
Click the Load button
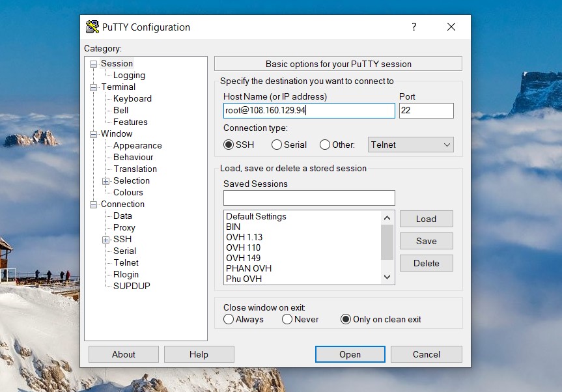(426, 219)
